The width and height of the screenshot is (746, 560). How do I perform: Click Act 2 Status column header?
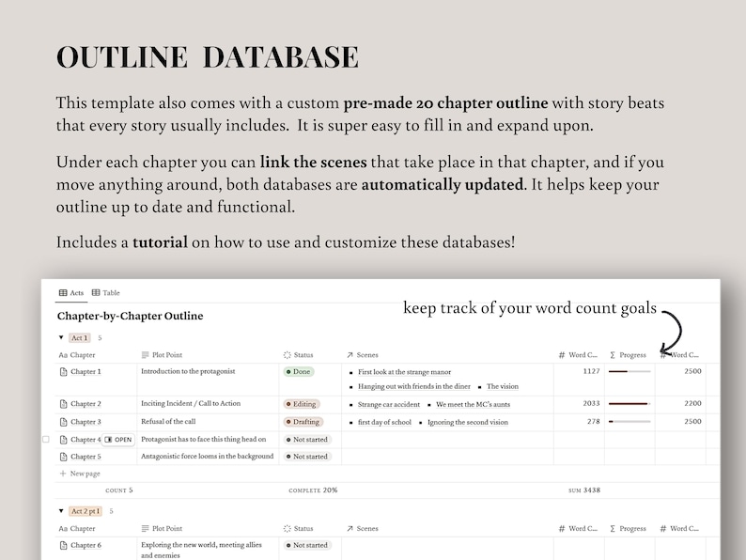[x=298, y=529]
